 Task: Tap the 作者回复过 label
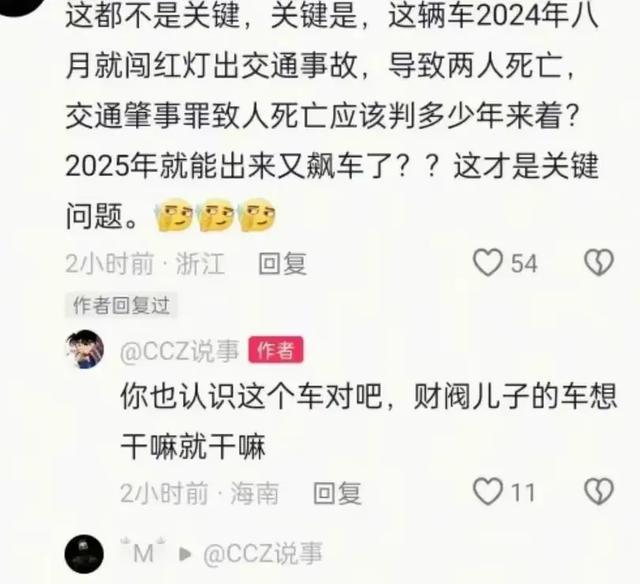[121, 305]
